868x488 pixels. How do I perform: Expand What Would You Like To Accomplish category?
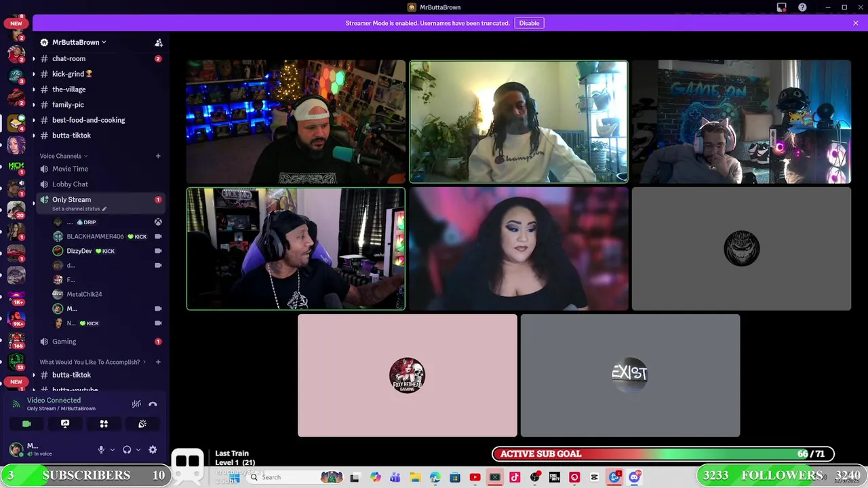pyautogui.click(x=93, y=362)
